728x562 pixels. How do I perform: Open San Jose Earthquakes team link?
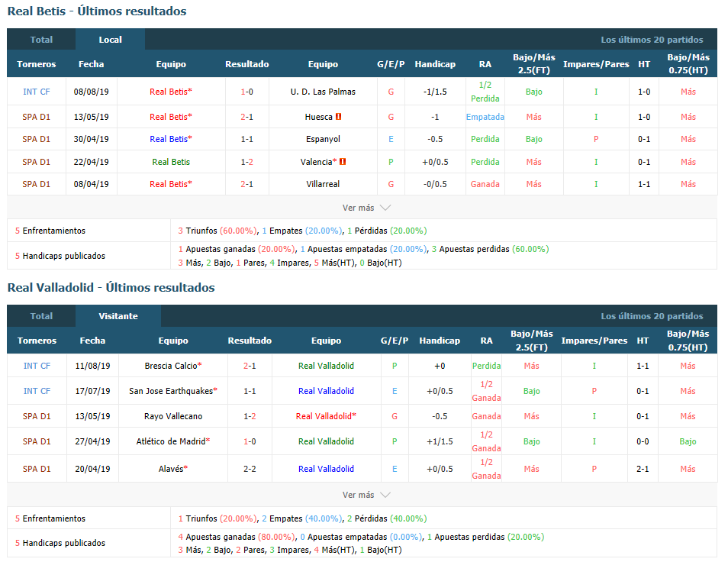pyautogui.click(x=172, y=391)
